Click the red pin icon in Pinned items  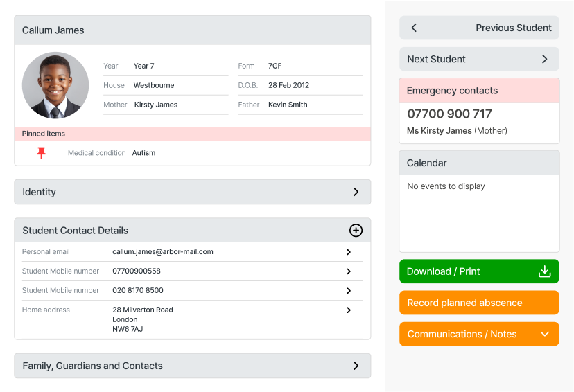coord(41,153)
